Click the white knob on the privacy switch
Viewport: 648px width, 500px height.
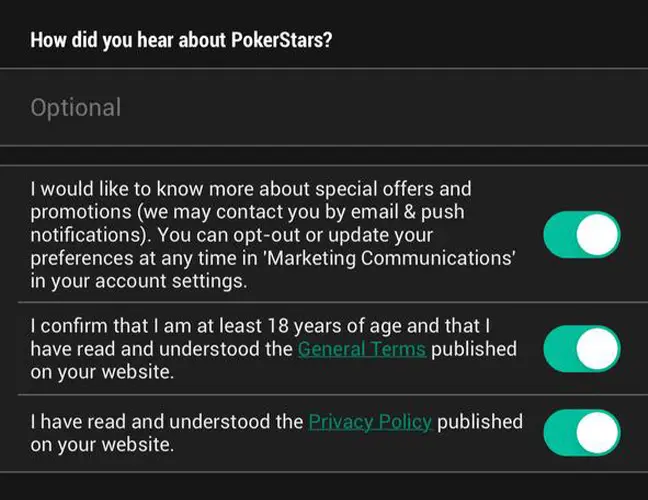coord(598,432)
